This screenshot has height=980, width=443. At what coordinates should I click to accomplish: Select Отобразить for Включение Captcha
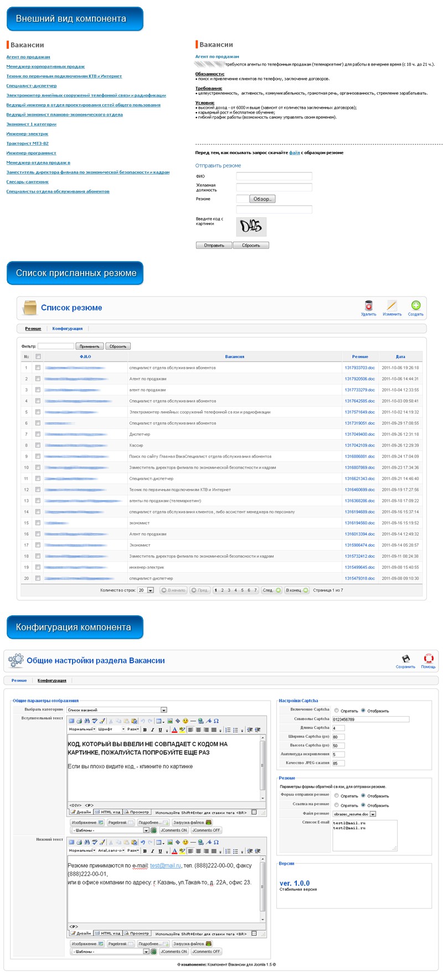(x=363, y=710)
